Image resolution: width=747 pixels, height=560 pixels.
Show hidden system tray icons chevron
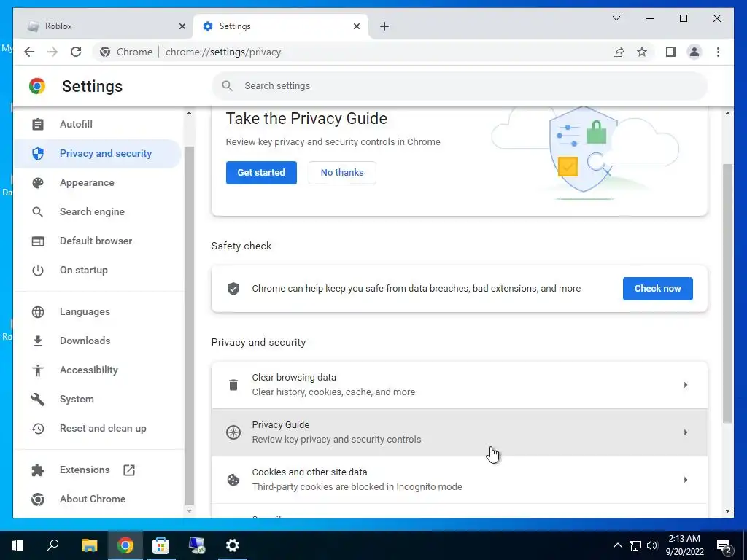(x=617, y=545)
